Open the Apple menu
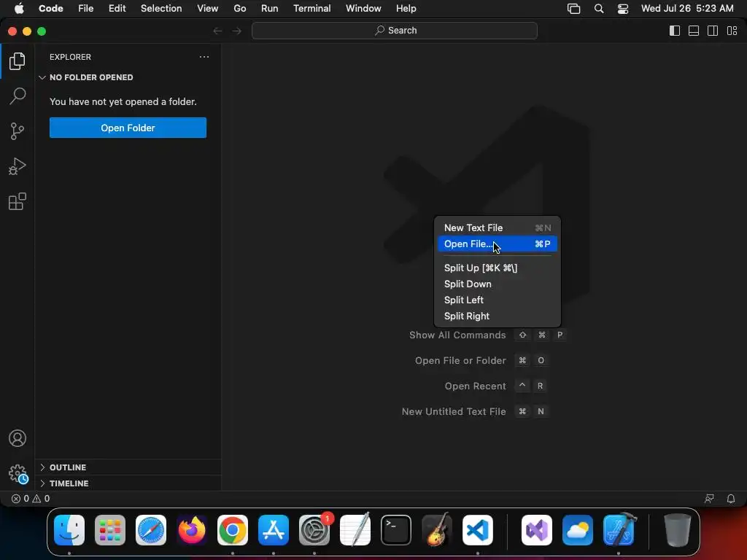Screen dimensions: 747x560 coord(18,9)
